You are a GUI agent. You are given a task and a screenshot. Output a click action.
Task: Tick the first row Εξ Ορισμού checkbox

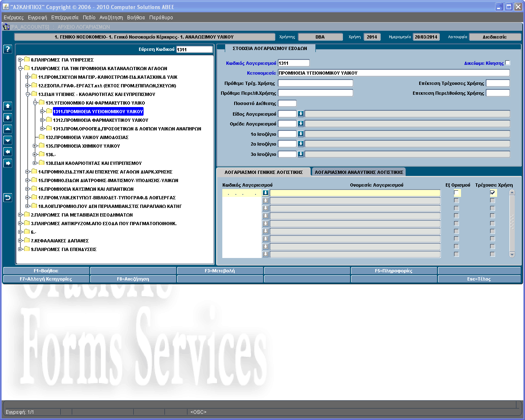pos(457,193)
